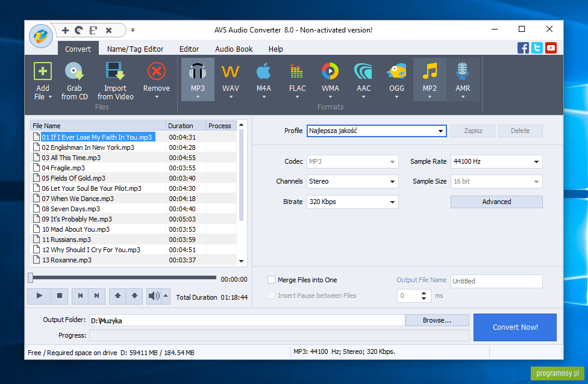This screenshot has height=384, width=588.
Task: Sort by Duration column header
Action: [186, 126]
